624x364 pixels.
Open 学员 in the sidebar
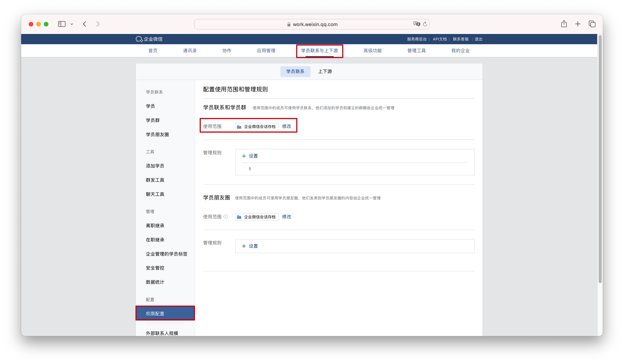[150, 106]
